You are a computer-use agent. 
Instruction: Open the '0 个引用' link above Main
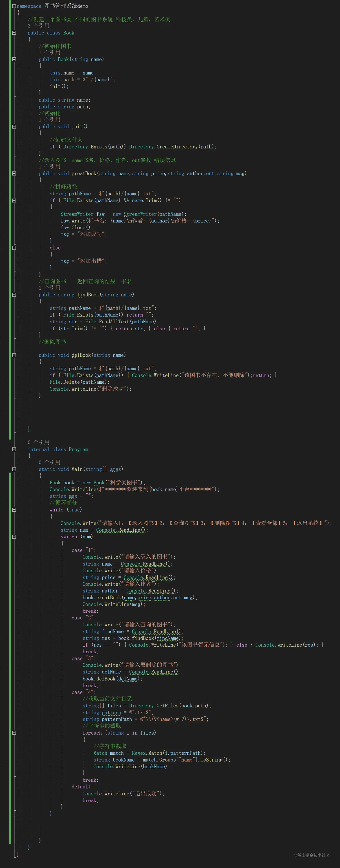[x=49, y=462]
